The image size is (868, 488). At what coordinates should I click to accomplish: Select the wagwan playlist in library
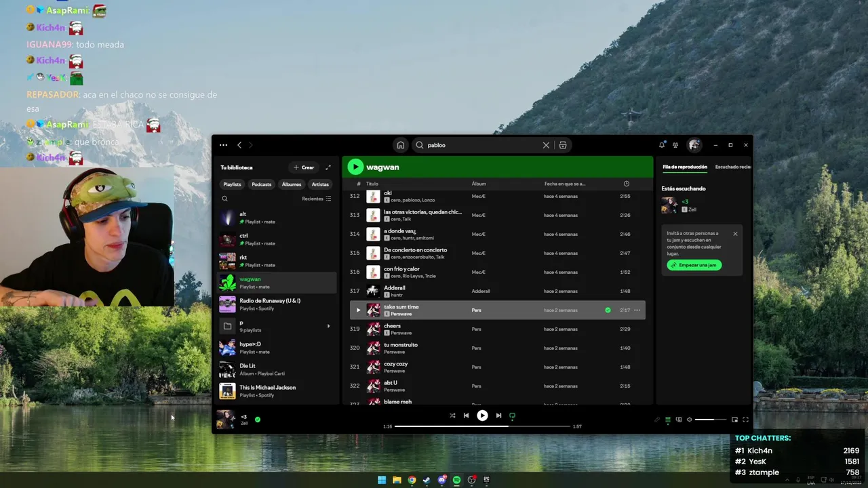(x=277, y=283)
